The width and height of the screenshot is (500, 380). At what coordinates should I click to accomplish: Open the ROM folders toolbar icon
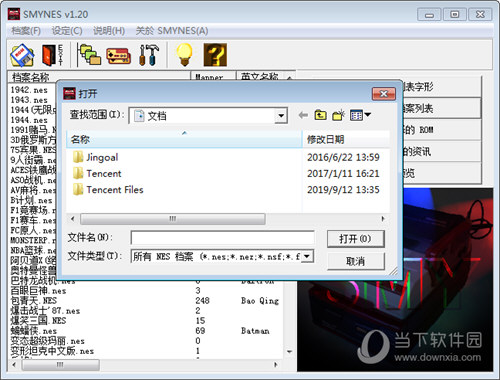(x=89, y=55)
